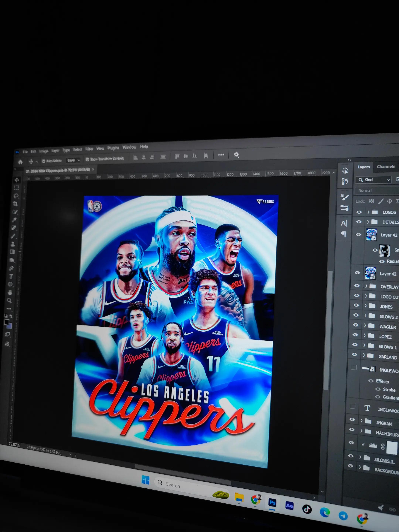Click the Layer 42 thumbnail with Radial filter
The image size is (399, 532).
coord(371,235)
